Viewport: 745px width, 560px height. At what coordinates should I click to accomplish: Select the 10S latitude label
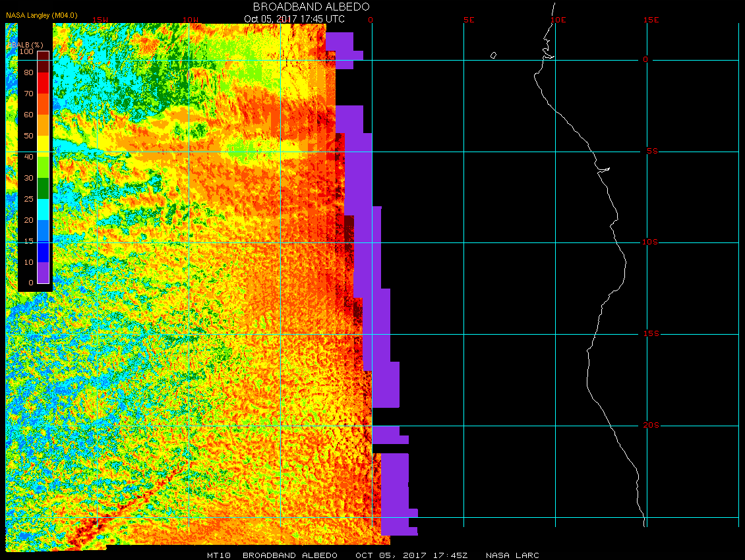(x=650, y=242)
